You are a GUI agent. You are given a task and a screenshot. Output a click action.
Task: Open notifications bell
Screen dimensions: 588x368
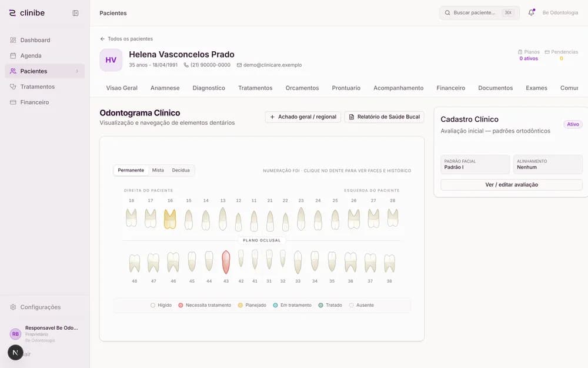click(532, 12)
